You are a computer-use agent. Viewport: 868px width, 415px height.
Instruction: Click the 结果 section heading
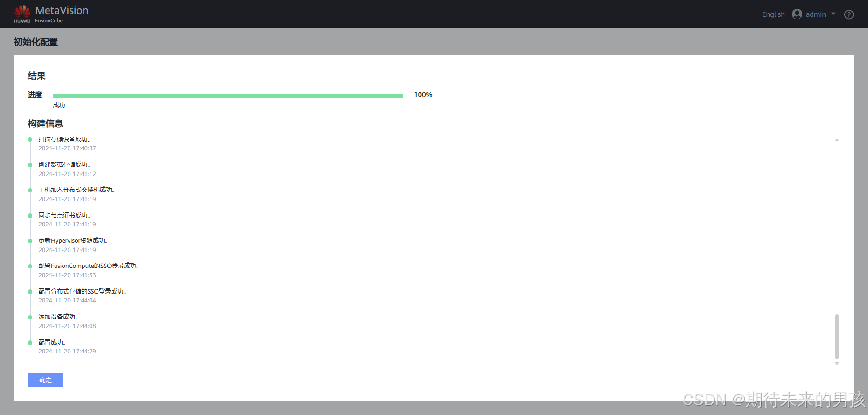click(37, 76)
